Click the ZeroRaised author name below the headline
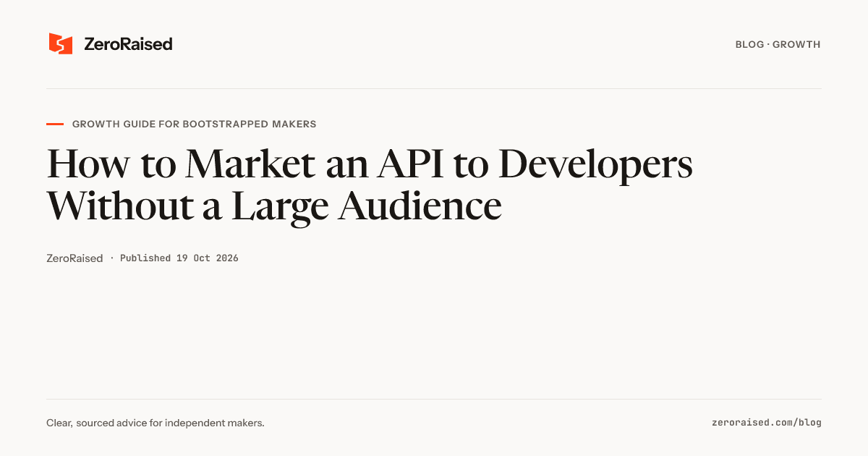 [x=75, y=258]
